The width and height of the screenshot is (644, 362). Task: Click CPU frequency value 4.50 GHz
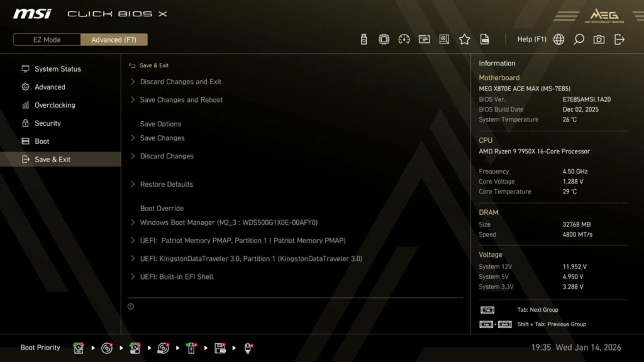point(575,172)
